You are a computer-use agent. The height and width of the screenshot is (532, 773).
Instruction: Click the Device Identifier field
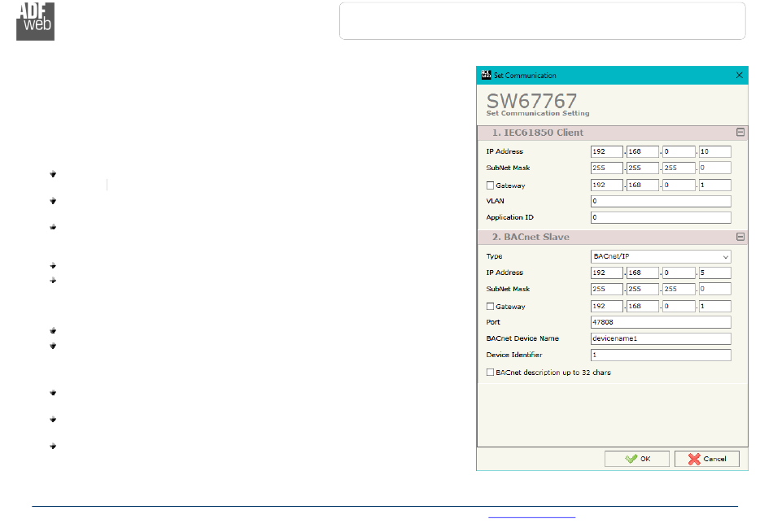[x=660, y=355]
